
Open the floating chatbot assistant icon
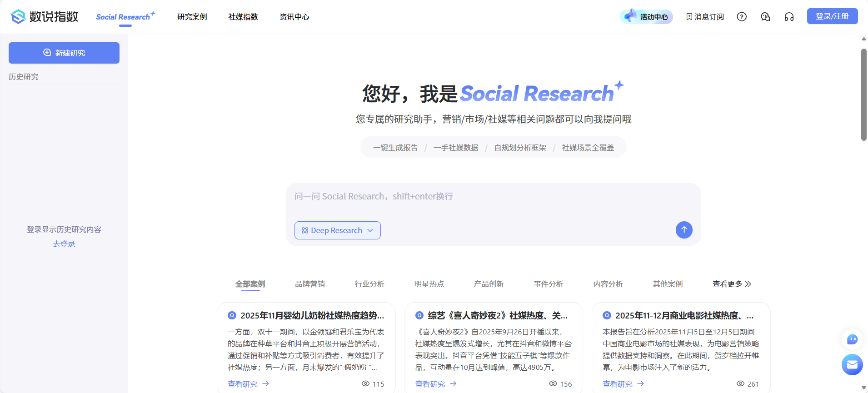(x=852, y=339)
